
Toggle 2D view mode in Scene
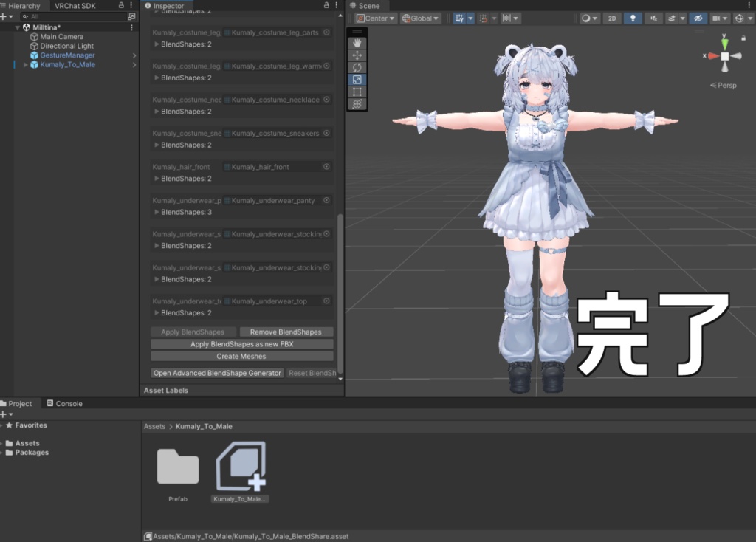(612, 18)
